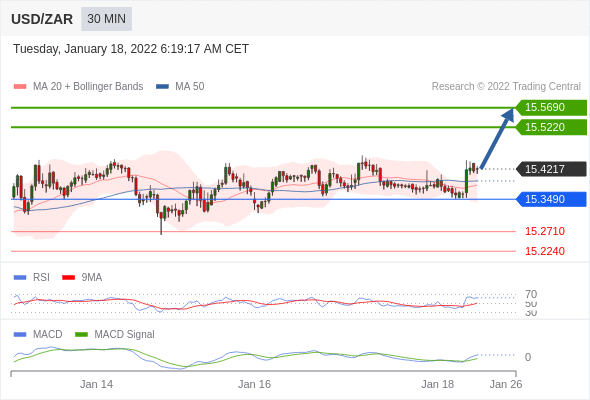The width and height of the screenshot is (590, 400).
Task: Click the RSI 70 axis value
Action: click(531, 294)
